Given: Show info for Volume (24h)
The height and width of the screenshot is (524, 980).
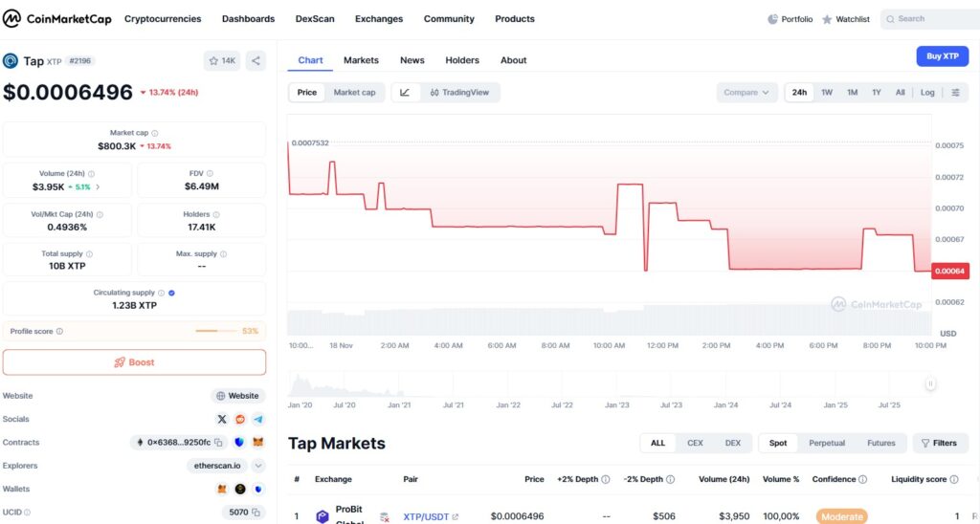Looking at the screenshot, I should (x=91, y=174).
